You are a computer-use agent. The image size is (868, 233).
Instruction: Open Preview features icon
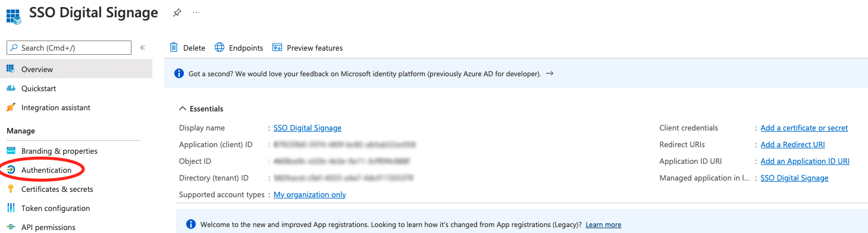277,48
